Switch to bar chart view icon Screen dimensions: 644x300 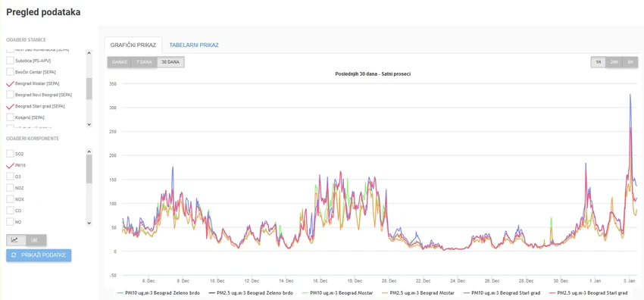pos(36,240)
